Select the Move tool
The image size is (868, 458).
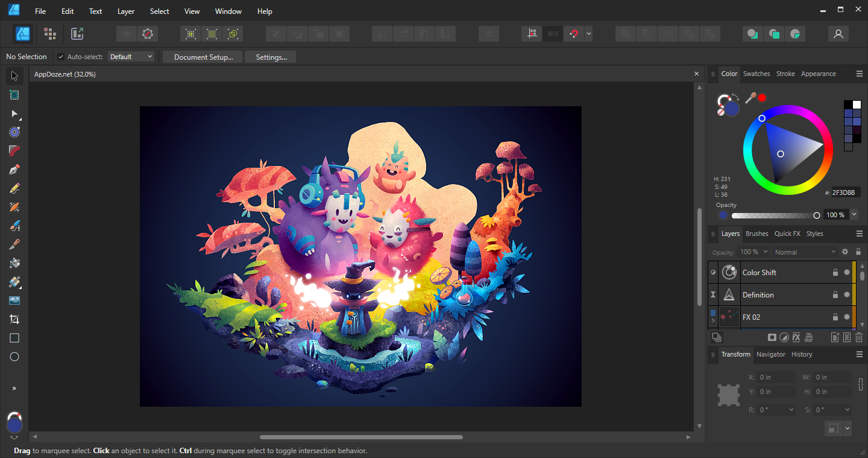pyautogui.click(x=14, y=75)
